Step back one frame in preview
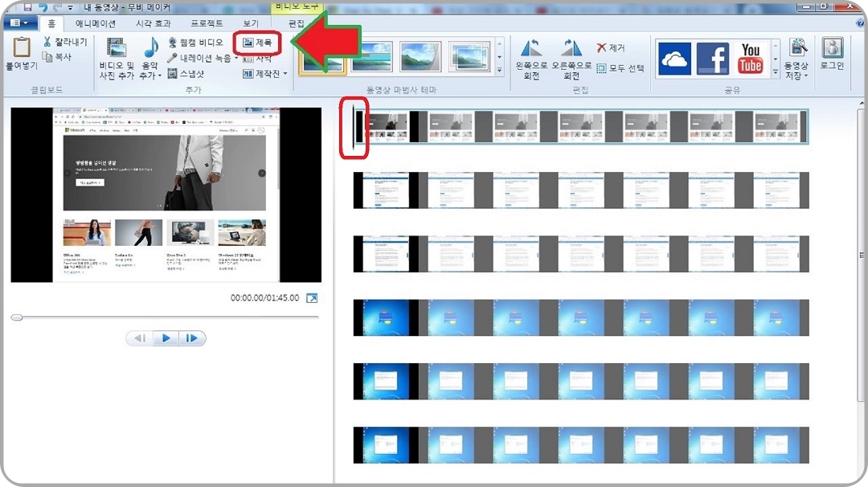This screenshot has width=868, height=487. [x=140, y=338]
